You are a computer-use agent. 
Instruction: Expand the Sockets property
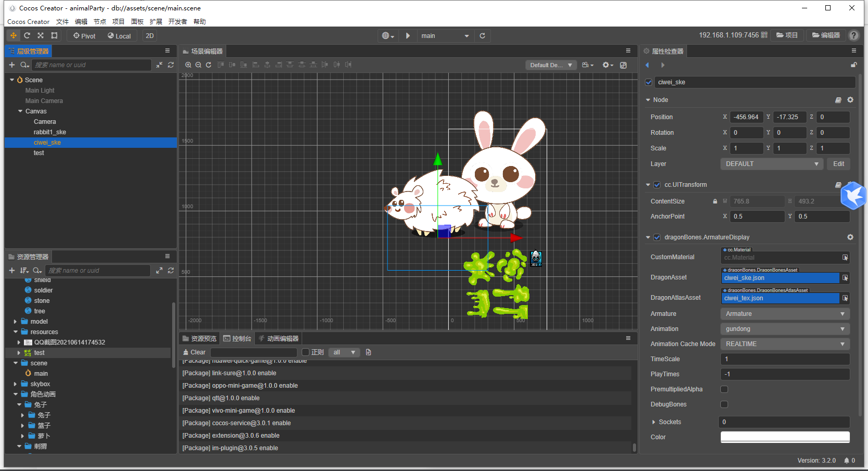pos(654,422)
